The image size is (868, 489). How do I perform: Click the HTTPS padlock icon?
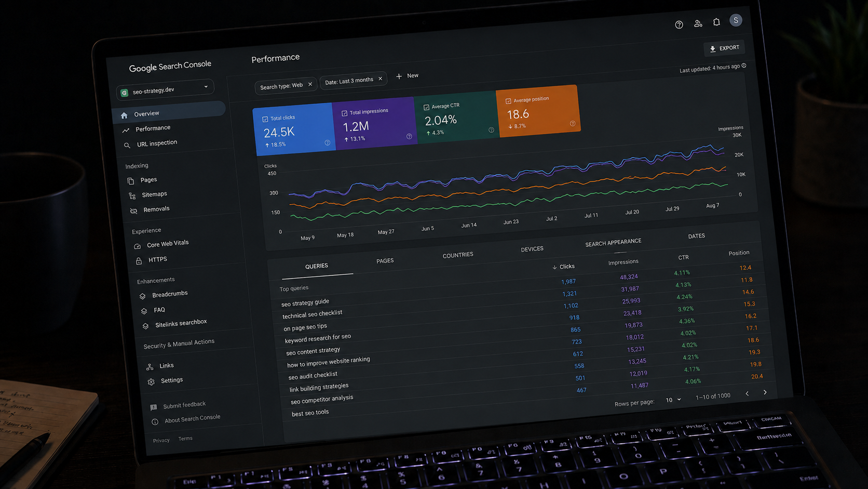(139, 261)
